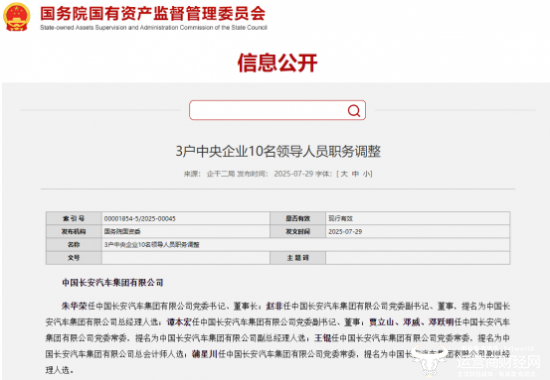This screenshot has height=380, width=550.
Task: Click the English subtitle State-owned Assets Supervision
Action: point(83,27)
